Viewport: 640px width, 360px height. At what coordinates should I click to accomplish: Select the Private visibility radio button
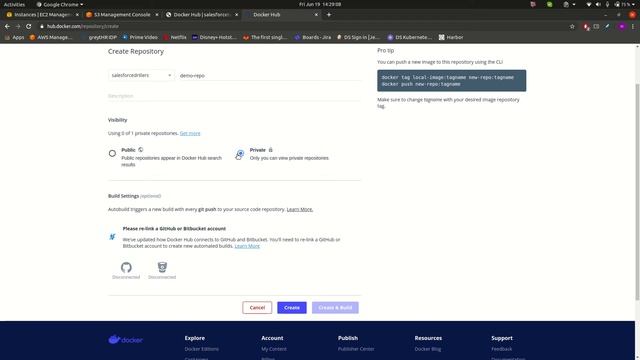(240, 153)
